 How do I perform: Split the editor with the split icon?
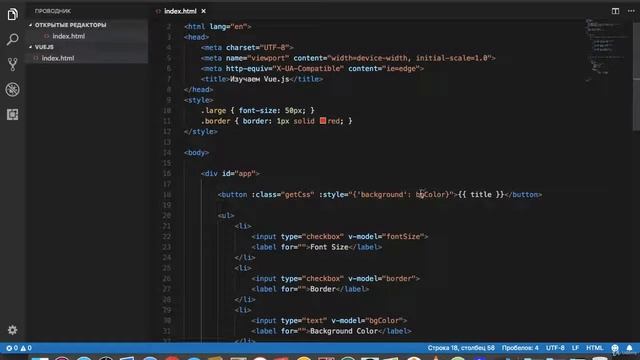click(615, 11)
